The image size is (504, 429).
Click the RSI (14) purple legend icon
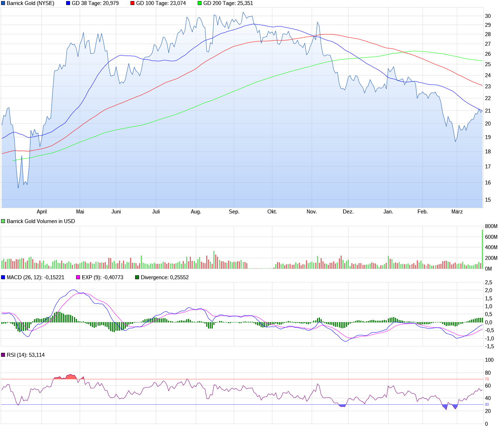(x=3, y=355)
